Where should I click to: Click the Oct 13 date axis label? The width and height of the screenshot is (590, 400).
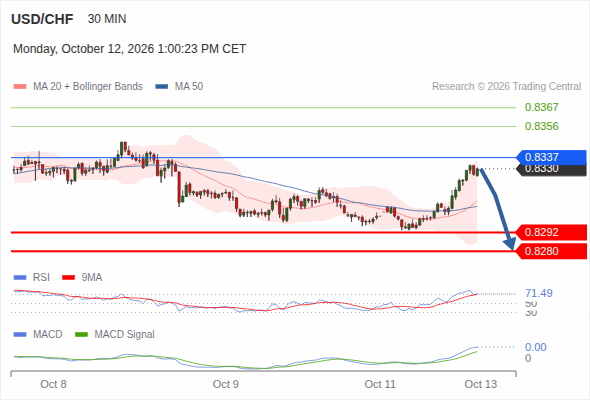point(481,384)
